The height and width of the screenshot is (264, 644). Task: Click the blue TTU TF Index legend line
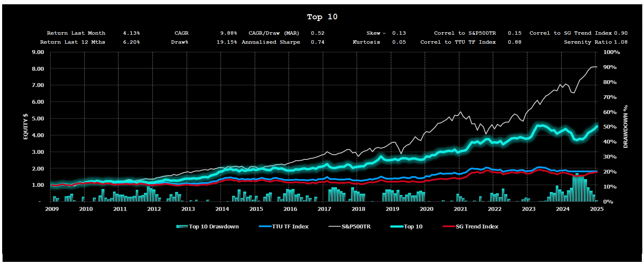click(x=265, y=226)
